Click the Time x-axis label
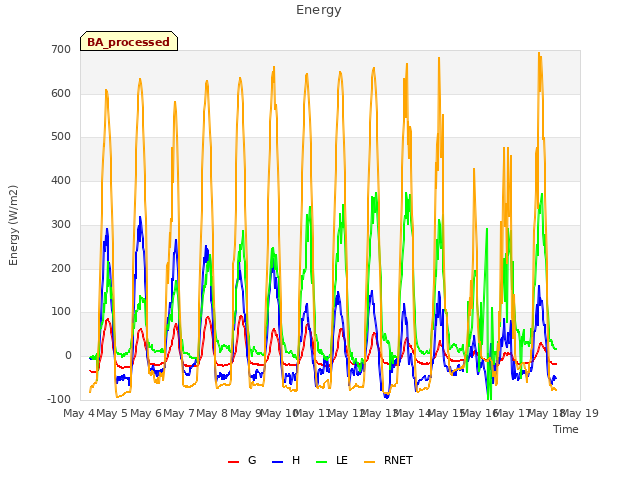 pos(566,429)
